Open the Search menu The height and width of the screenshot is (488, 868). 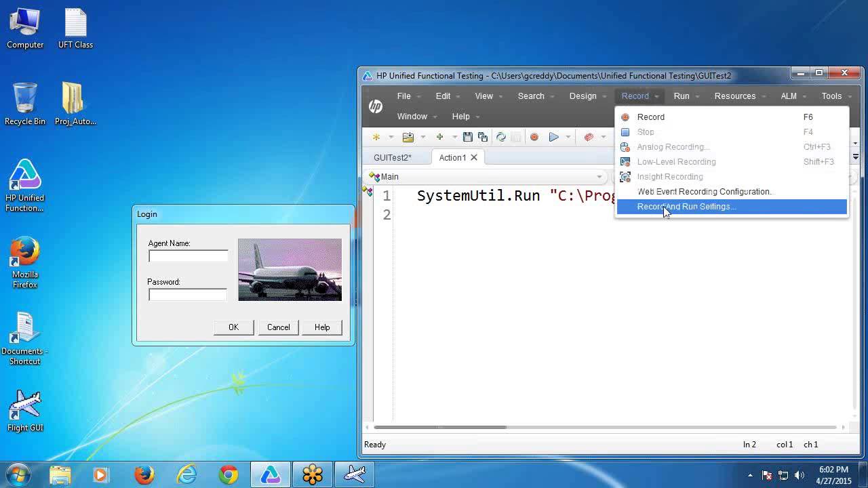tap(531, 96)
